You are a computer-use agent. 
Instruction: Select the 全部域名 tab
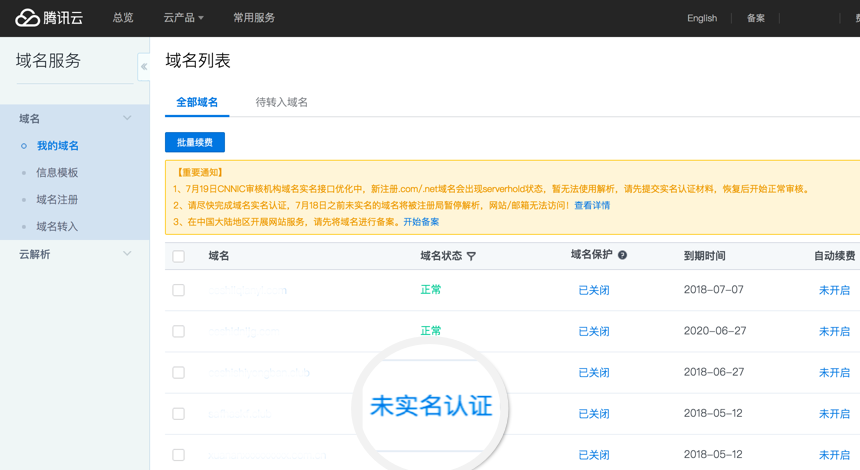click(x=197, y=102)
